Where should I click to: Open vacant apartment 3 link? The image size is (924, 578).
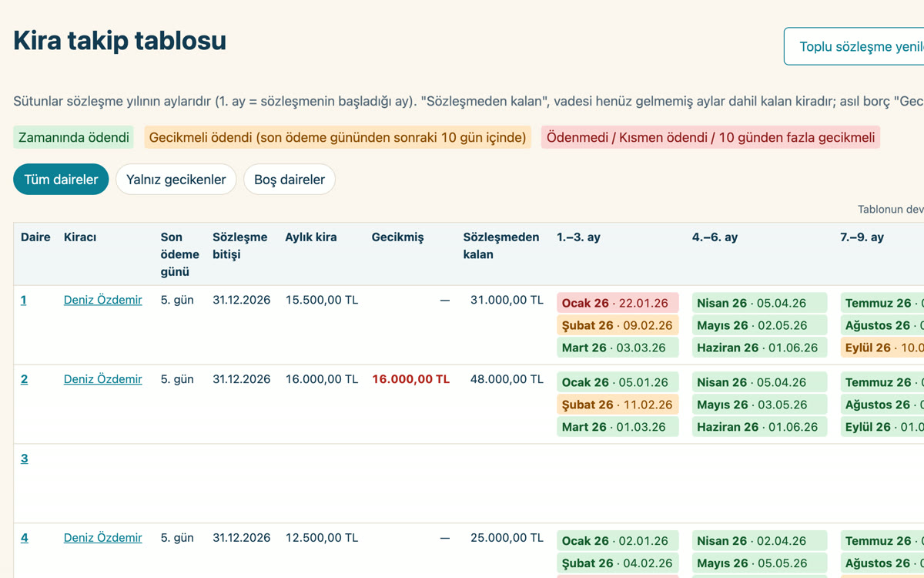coord(24,459)
